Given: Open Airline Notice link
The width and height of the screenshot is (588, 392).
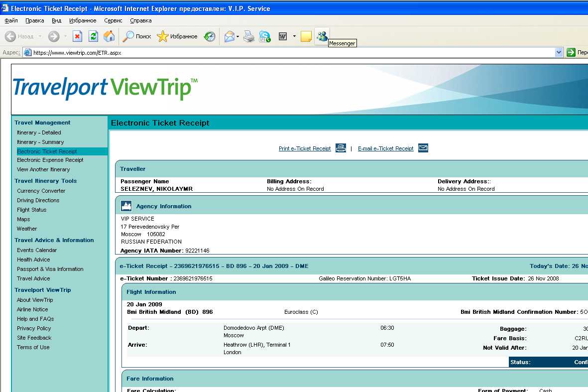Looking at the screenshot, I should pos(33,309).
